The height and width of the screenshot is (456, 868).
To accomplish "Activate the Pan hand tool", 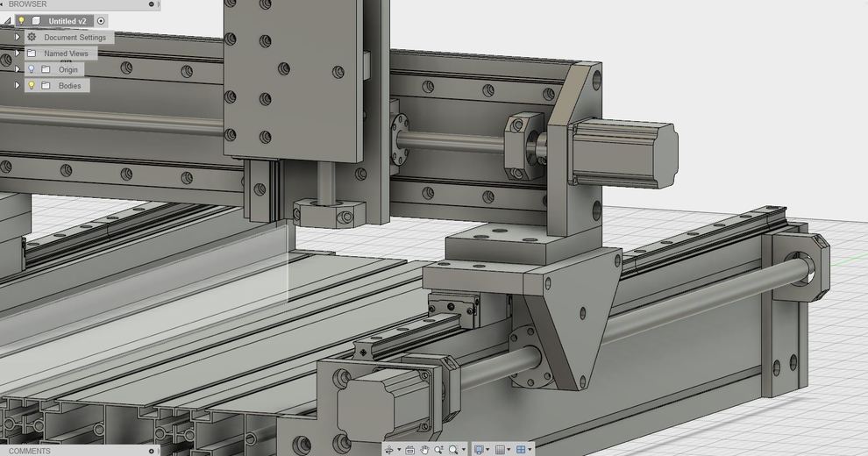I will coord(424,450).
